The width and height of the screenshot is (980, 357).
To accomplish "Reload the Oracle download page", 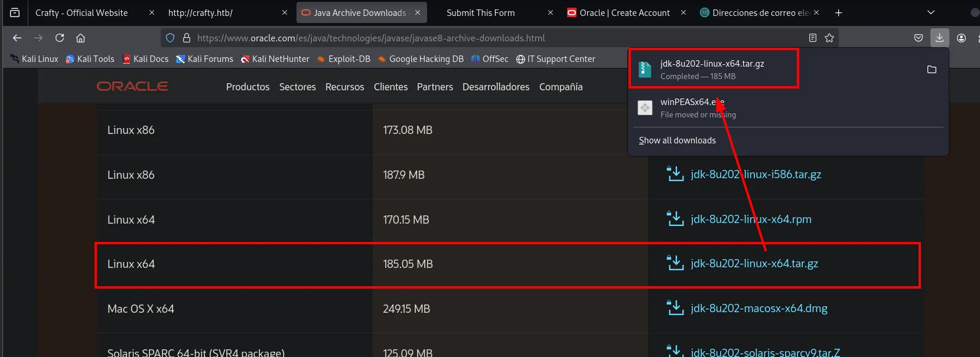I will tap(60, 38).
